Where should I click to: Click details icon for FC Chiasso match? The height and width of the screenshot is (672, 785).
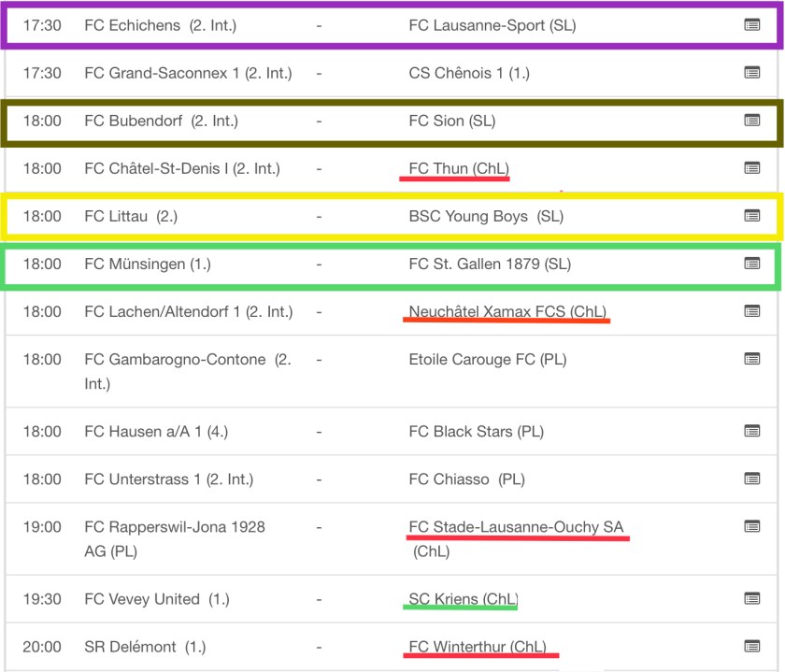point(751,479)
